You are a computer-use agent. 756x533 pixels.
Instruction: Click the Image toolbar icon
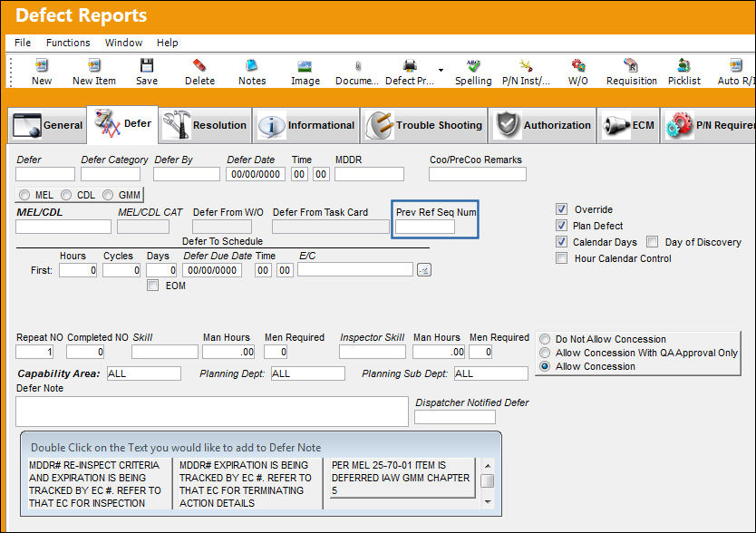click(x=305, y=65)
